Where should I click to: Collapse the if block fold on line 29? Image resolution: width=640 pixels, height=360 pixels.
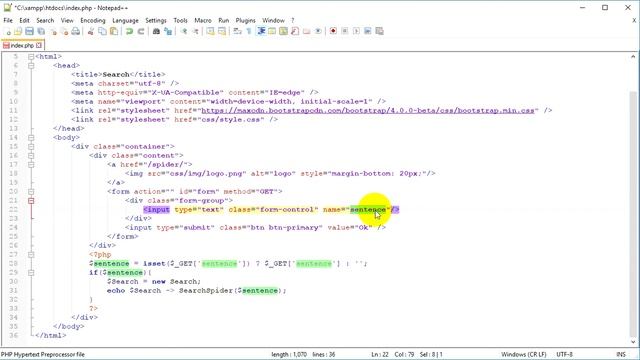(31, 272)
